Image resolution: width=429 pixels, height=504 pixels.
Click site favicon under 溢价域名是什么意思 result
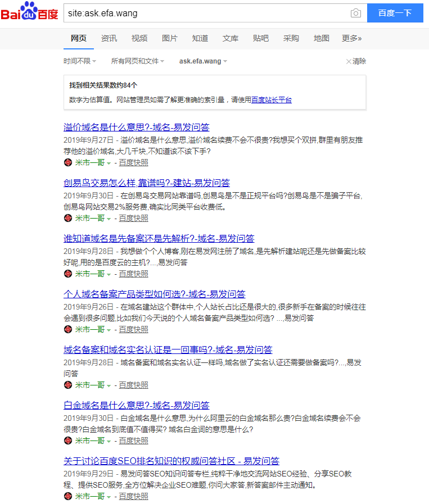tap(68, 162)
